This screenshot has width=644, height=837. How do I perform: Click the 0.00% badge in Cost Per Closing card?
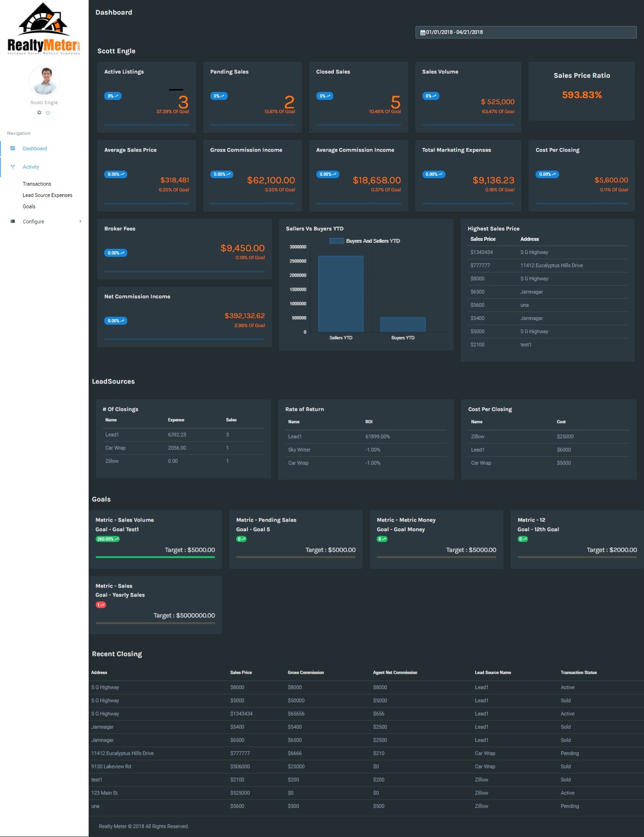point(547,174)
